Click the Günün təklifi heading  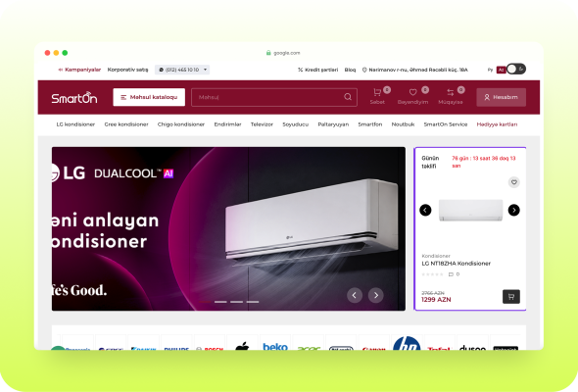tap(430, 162)
